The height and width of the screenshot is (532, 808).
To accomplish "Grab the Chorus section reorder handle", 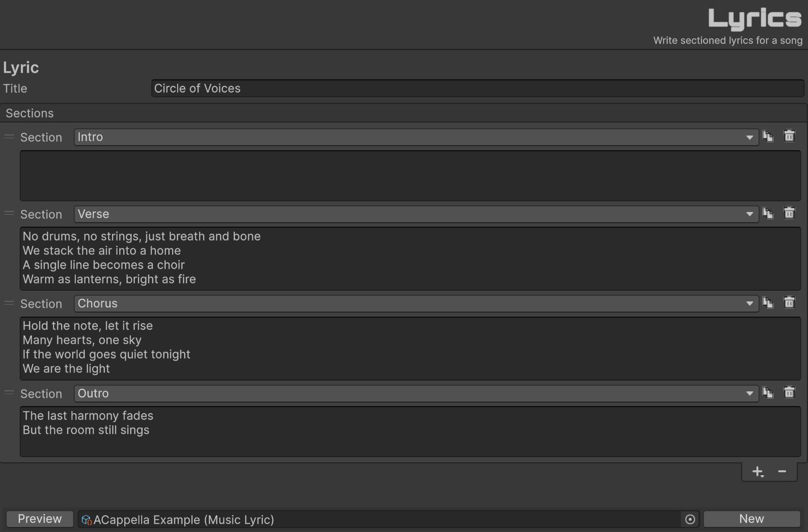I will pyautogui.click(x=9, y=303).
